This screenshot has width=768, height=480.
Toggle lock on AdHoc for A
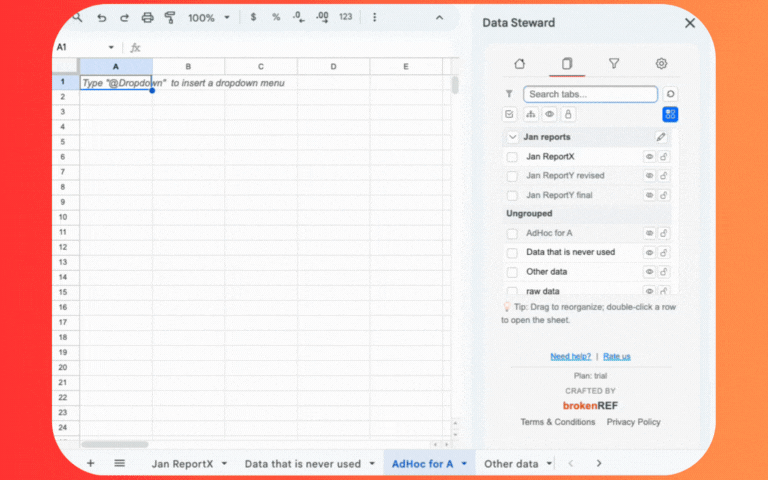664,233
